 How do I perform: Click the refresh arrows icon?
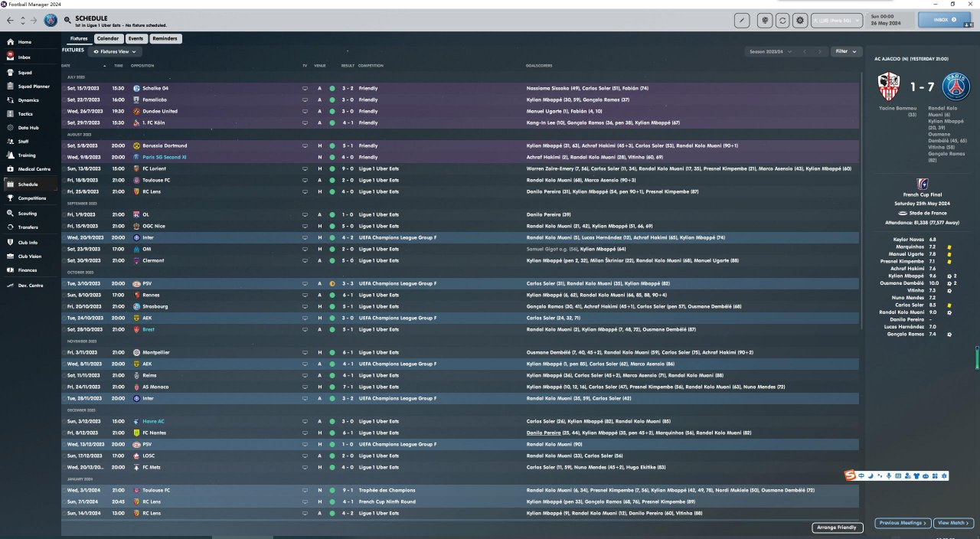(782, 21)
